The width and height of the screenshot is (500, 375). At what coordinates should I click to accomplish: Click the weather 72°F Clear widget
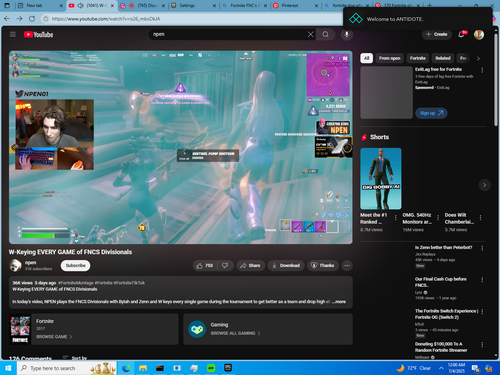(x=414, y=368)
